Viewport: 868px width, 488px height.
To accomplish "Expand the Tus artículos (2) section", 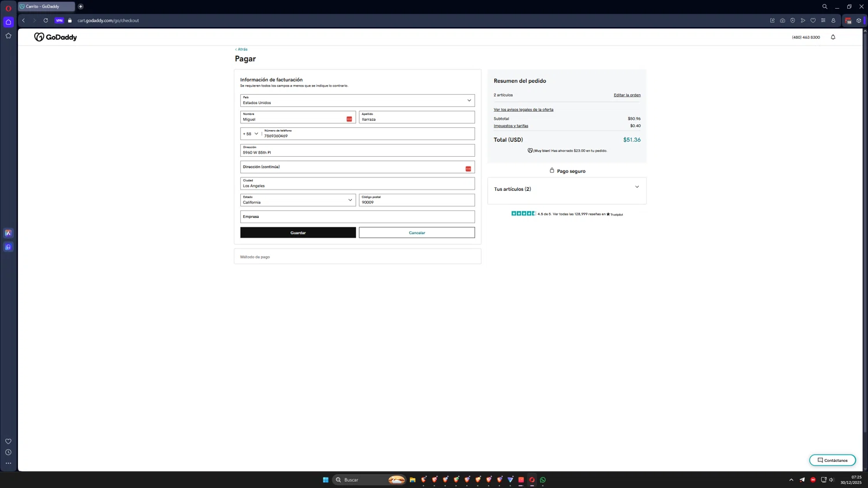I will [x=567, y=189].
